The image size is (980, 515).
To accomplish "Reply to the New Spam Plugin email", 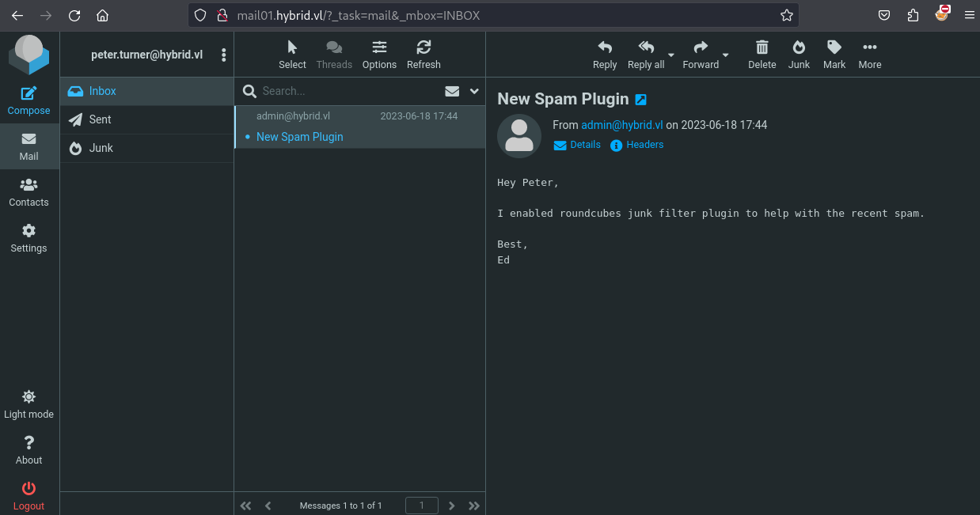I will [605, 55].
